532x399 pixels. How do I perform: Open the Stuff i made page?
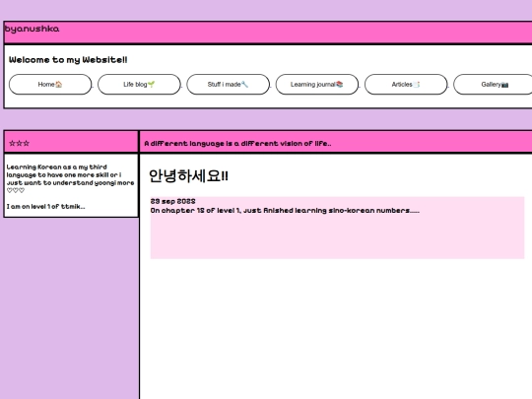coord(228,84)
